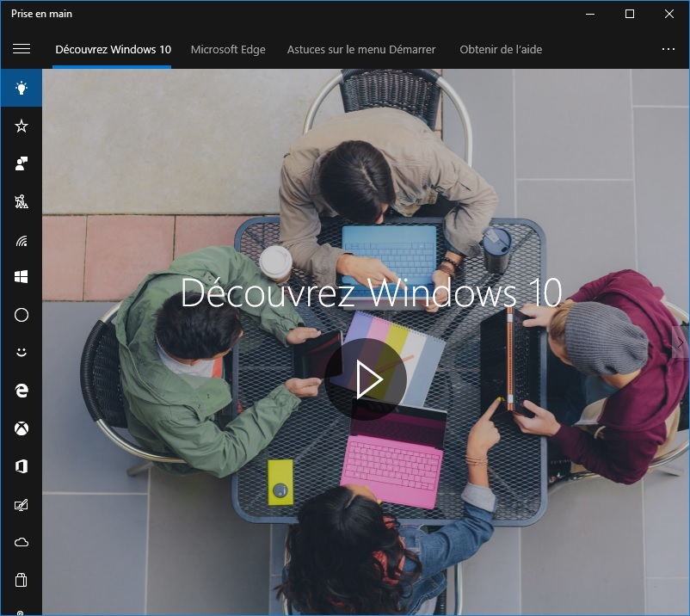Show more options with the ellipsis button

point(668,49)
